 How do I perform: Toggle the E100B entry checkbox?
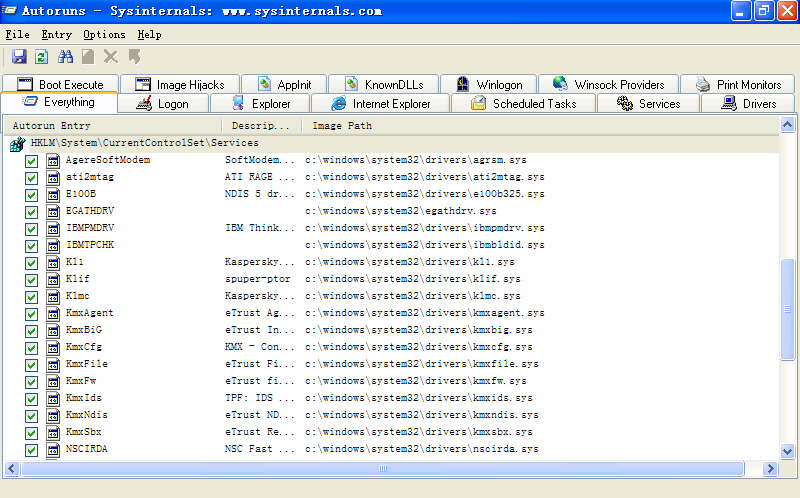[x=31, y=195]
